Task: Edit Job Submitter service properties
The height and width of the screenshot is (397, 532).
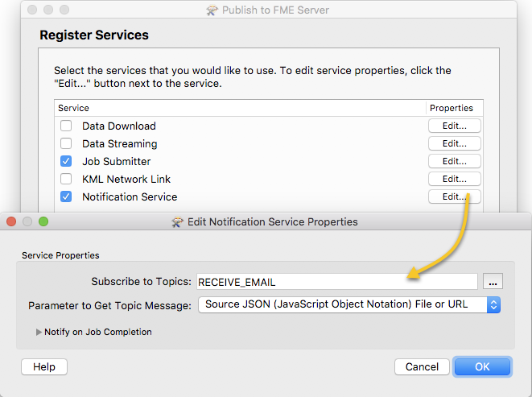Action: click(454, 161)
